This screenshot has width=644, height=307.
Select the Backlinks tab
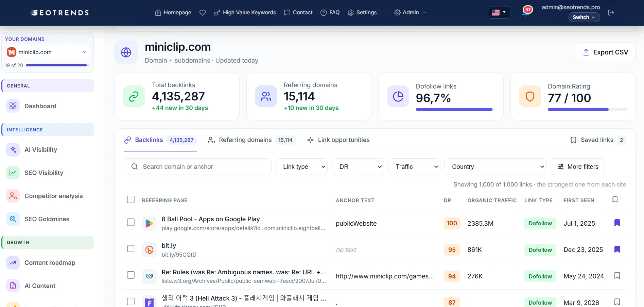160,140
